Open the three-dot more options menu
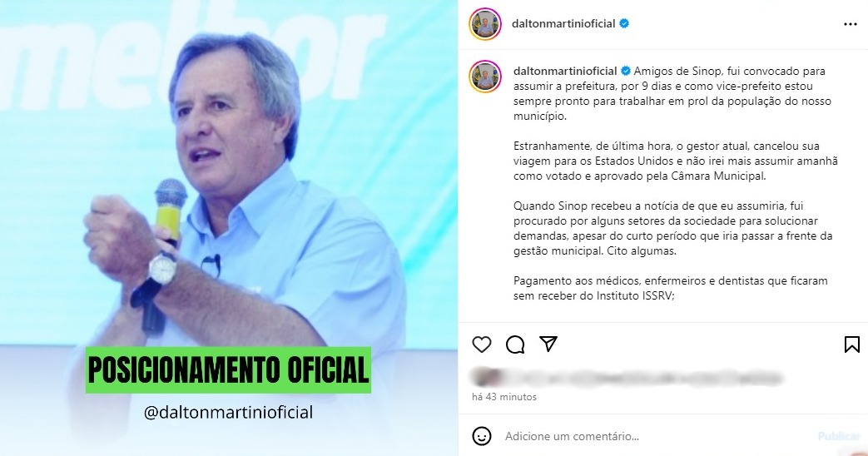The width and height of the screenshot is (868, 456). tap(851, 24)
